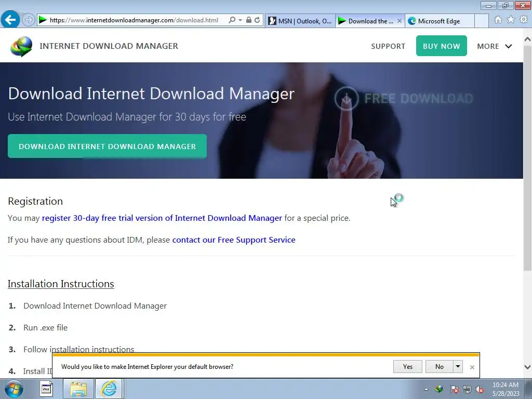Open a new blank tab
The height and width of the screenshot is (399, 532).
[482, 21]
